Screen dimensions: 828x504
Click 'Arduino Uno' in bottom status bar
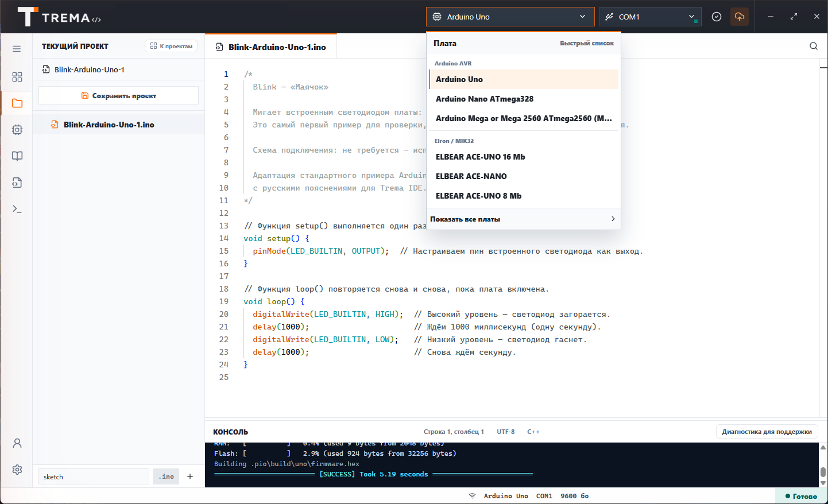click(506, 496)
